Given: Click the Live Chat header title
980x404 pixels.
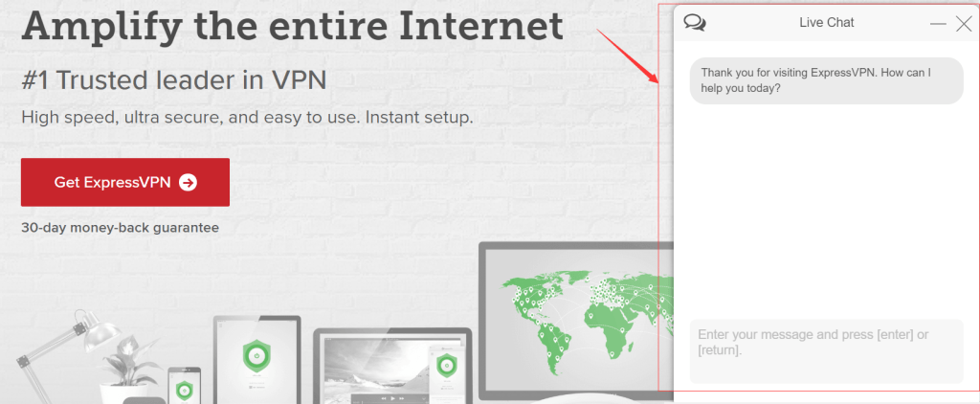Looking at the screenshot, I should [x=826, y=23].
